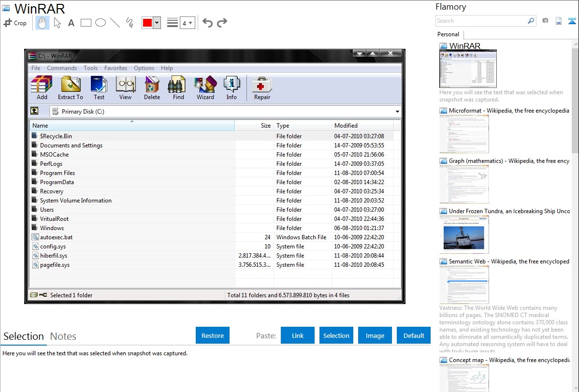Select the freehand scribble tool
The width and height of the screenshot is (579, 392).
[130, 23]
